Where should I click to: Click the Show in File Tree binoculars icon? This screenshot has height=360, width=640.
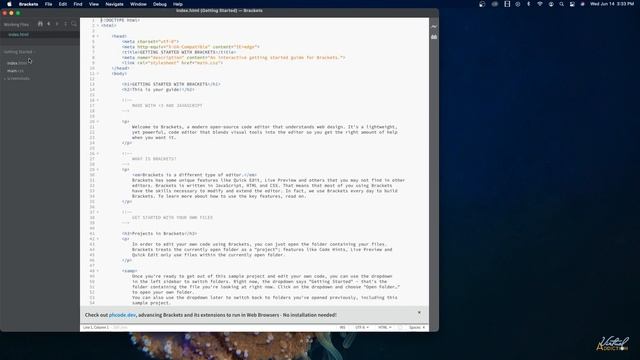click(x=40, y=24)
